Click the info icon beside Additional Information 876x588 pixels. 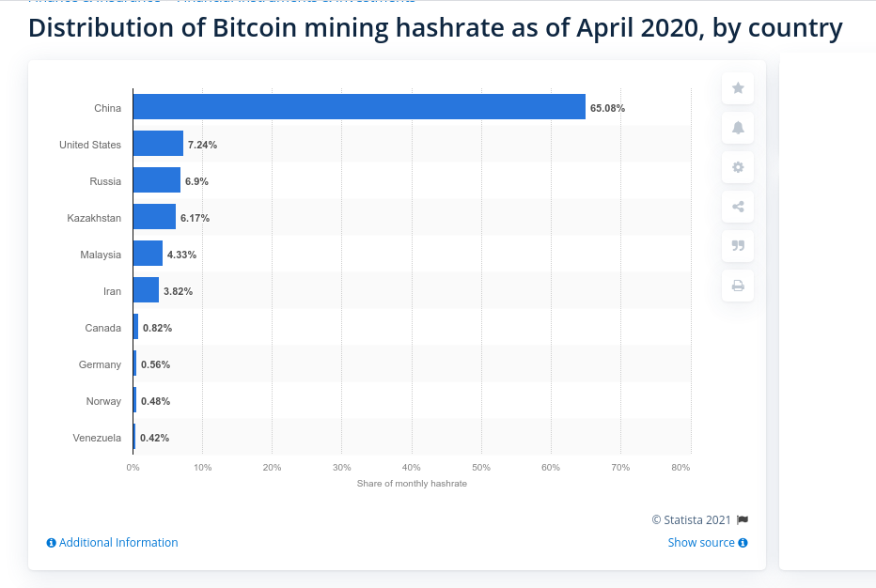tap(51, 542)
